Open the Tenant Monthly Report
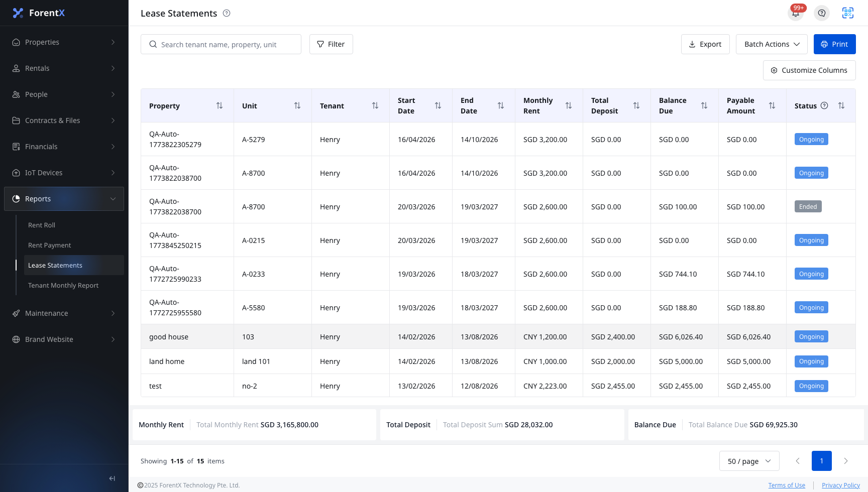868x492 pixels. [x=74, y=285]
